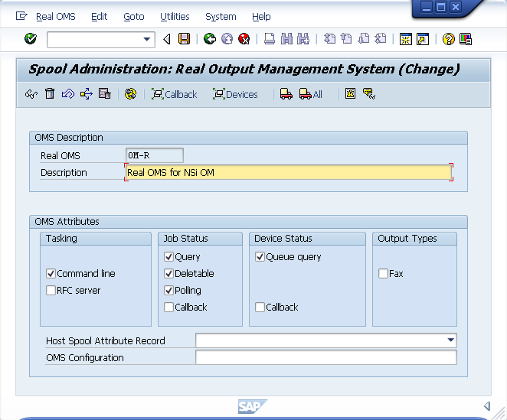Save using the floppy disk icon

pyautogui.click(x=184, y=39)
